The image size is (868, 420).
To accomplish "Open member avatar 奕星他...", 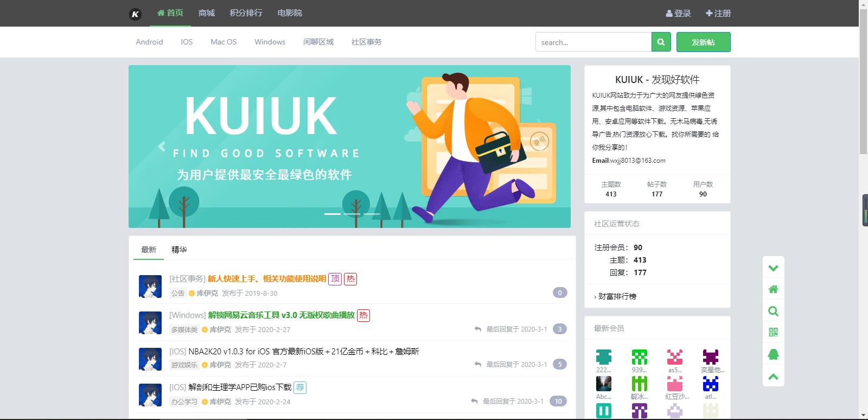I will click(711, 357).
